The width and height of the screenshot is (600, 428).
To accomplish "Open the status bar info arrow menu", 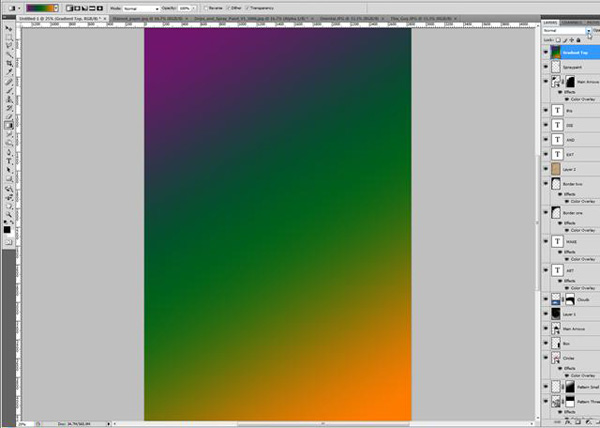I will click(109, 424).
